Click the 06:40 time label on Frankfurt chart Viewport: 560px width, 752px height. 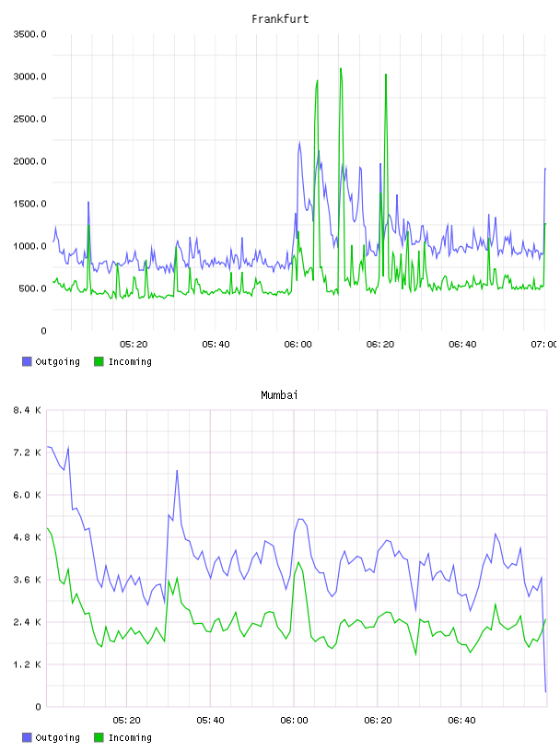tap(462, 345)
